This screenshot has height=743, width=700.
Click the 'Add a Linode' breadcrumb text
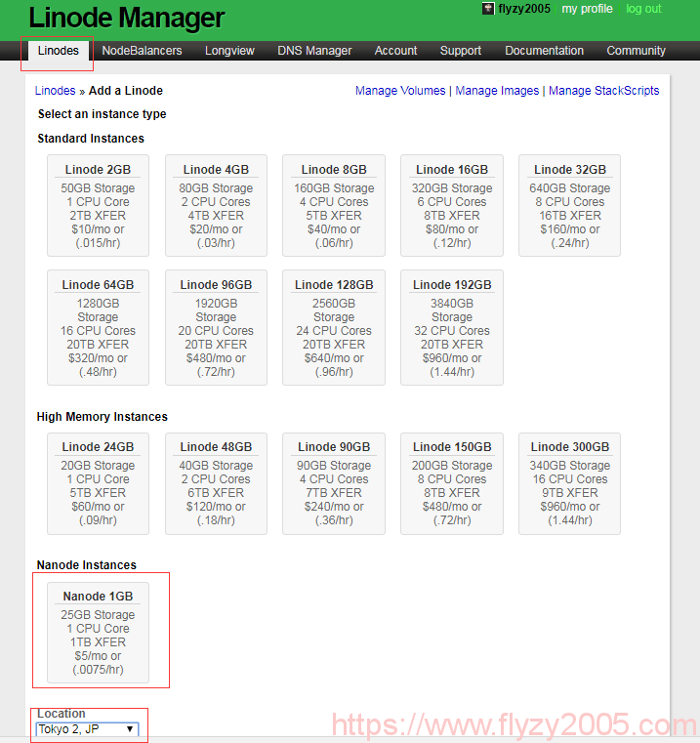click(x=126, y=91)
